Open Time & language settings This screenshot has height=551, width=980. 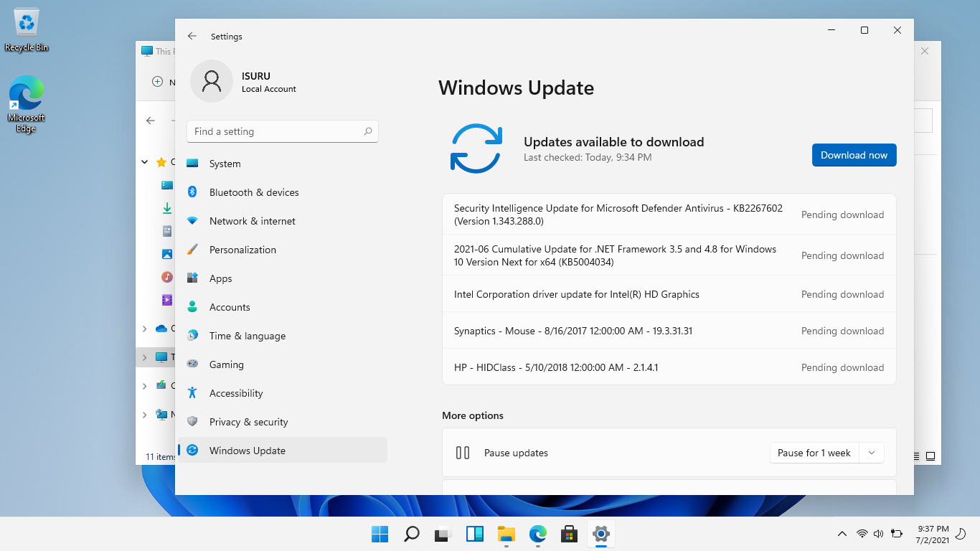[282, 336]
